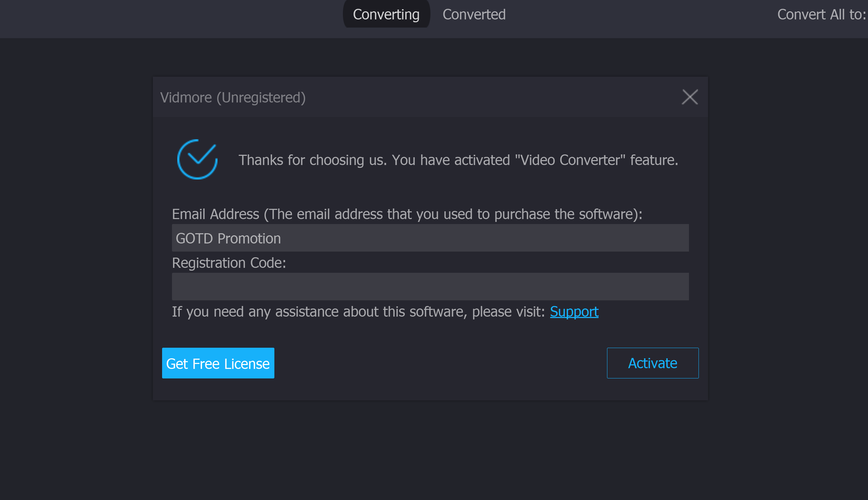Screen dimensions: 868x500
Task: Click the Email Address field with GOTD Promotion
Action: (430, 238)
